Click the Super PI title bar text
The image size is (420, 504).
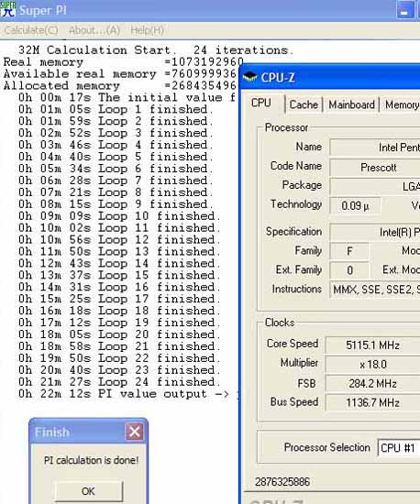(x=43, y=10)
